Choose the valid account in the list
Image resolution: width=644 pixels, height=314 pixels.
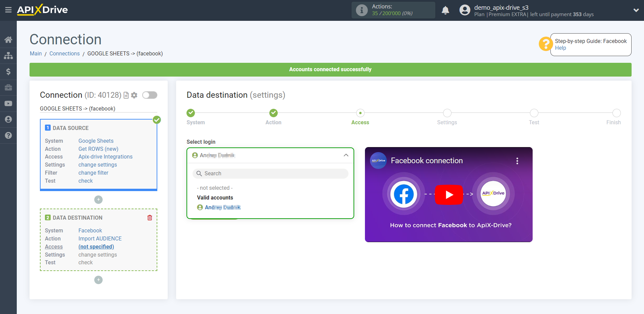click(x=219, y=208)
